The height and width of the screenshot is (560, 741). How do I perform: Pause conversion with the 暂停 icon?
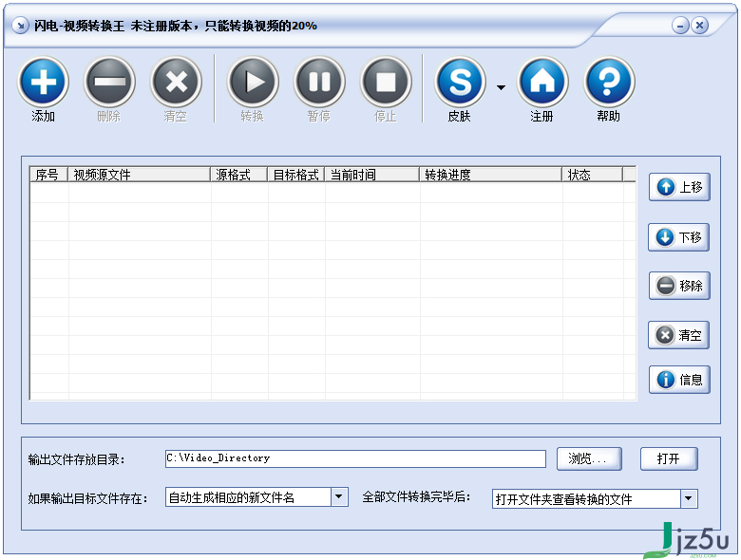[x=319, y=82]
